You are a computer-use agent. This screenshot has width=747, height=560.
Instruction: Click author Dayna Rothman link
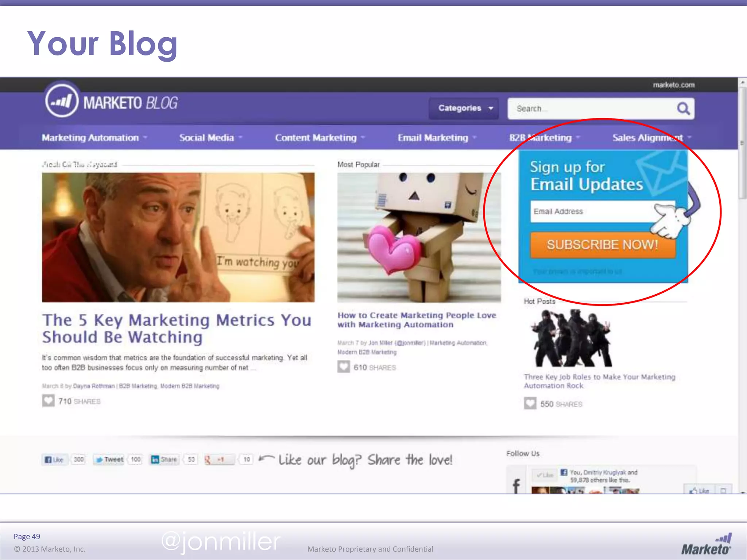(94, 386)
